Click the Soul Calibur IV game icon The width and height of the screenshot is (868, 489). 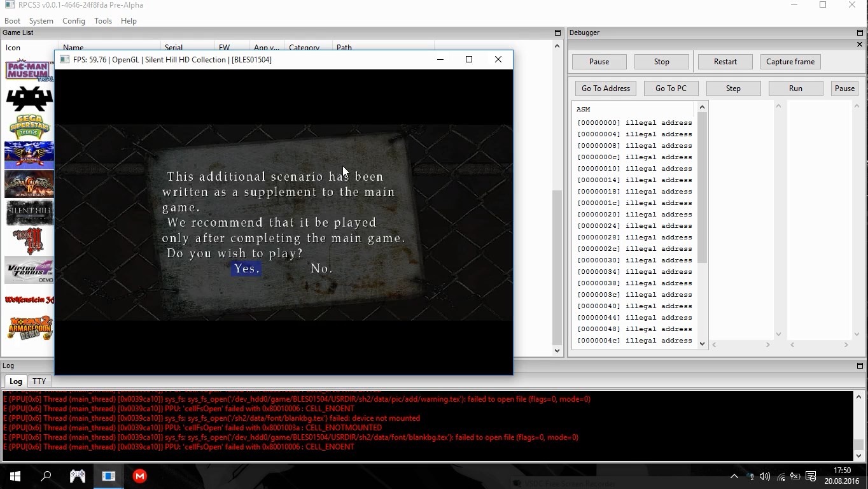[x=29, y=185]
